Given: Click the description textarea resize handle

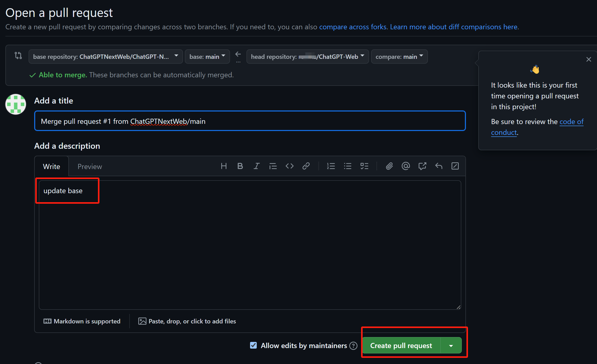Looking at the screenshot, I should pyautogui.click(x=458, y=307).
